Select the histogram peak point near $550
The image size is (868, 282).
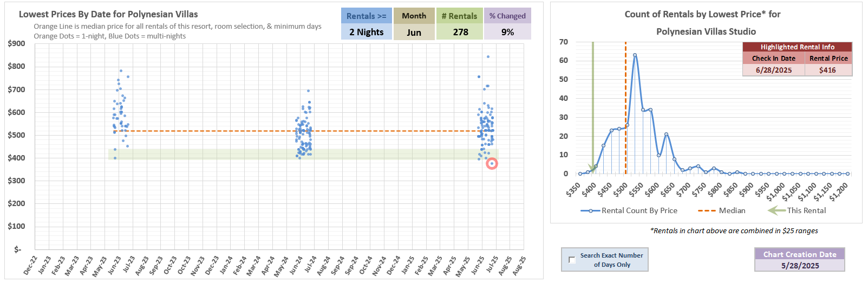pyautogui.click(x=635, y=55)
